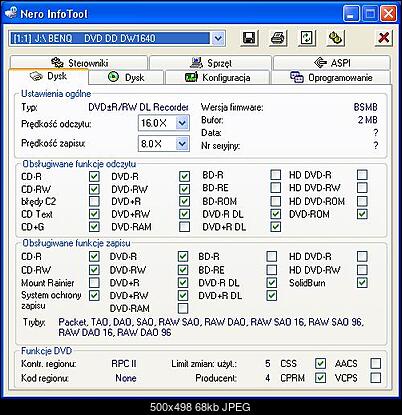Toggle the CPRM checkbox
The width and height of the screenshot is (402, 415).
pos(320,378)
